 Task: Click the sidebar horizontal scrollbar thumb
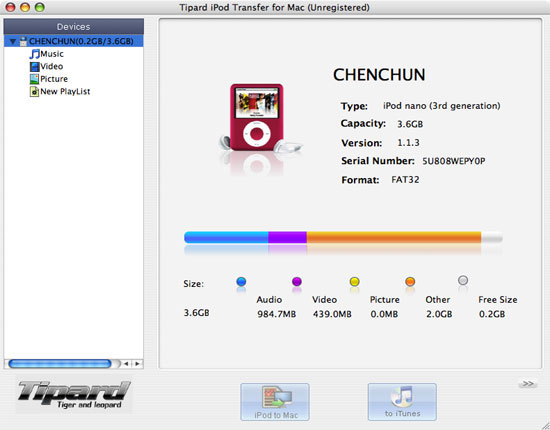[x=60, y=364]
